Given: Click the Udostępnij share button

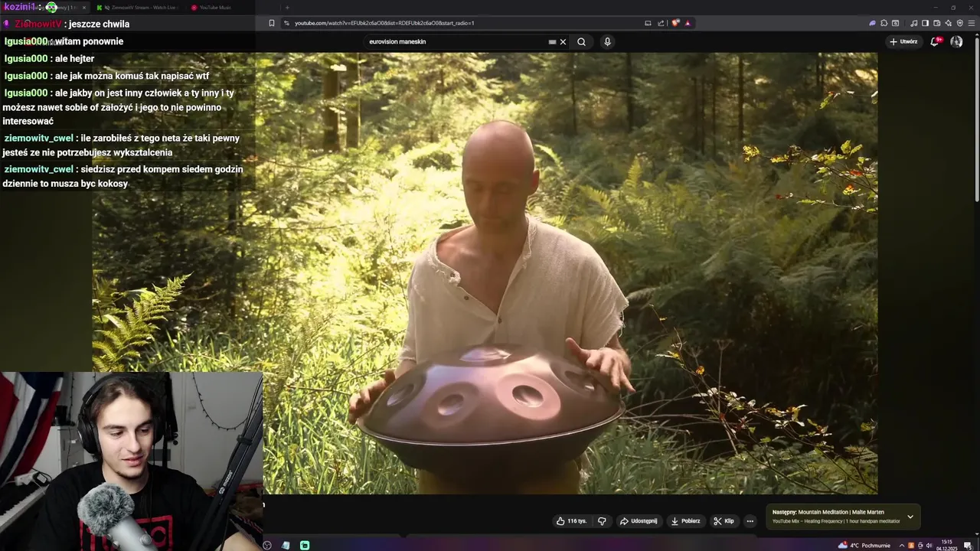Looking at the screenshot, I should pyautogui.click(x=639, y=521).
